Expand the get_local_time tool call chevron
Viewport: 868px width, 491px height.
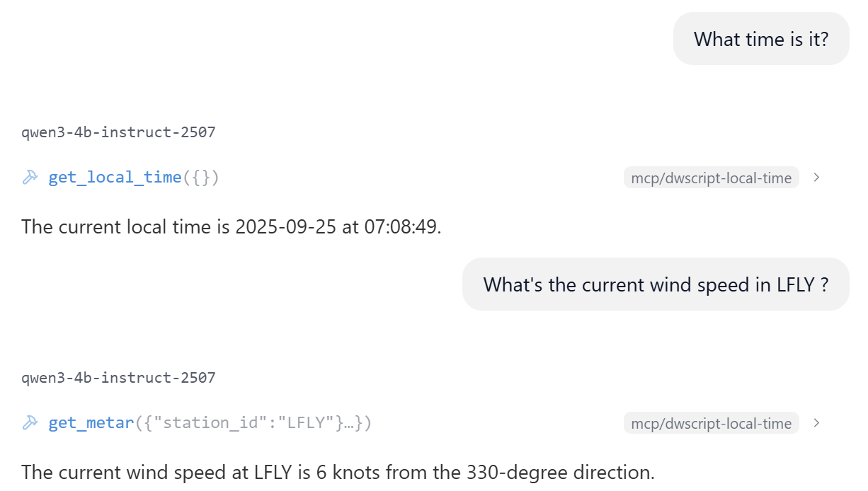click(816, 178)
